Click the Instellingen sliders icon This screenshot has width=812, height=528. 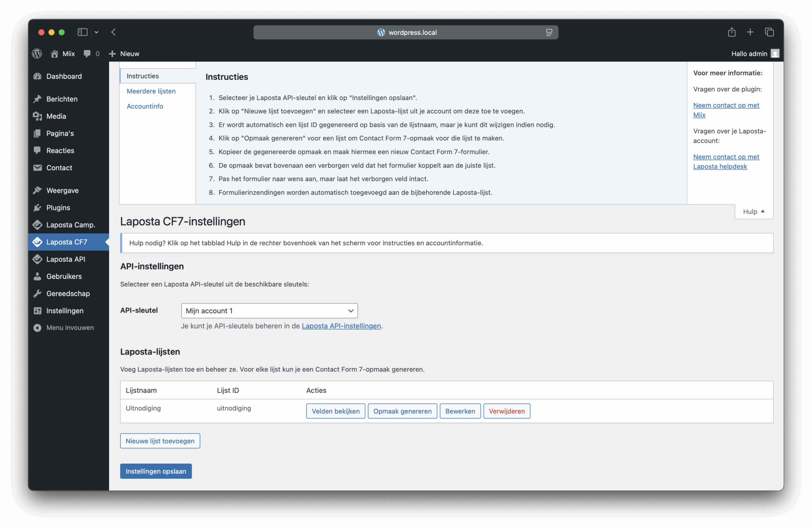click(38, 311)
